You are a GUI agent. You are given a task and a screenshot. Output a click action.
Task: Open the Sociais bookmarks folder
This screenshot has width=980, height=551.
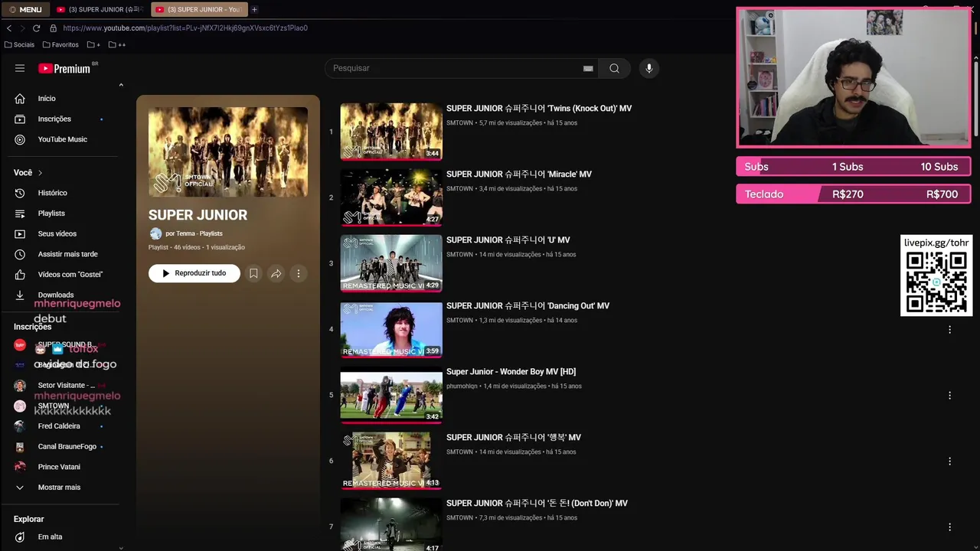19,44
